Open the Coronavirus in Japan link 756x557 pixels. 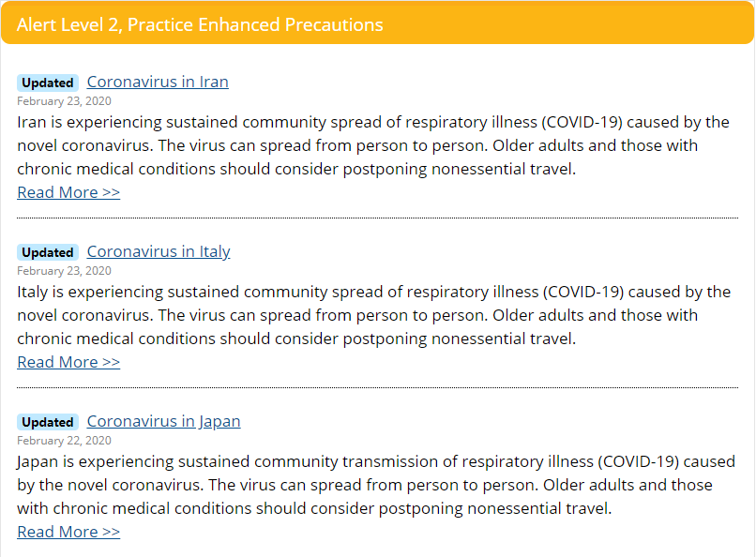pyautogui.click(x=163, y=421)
